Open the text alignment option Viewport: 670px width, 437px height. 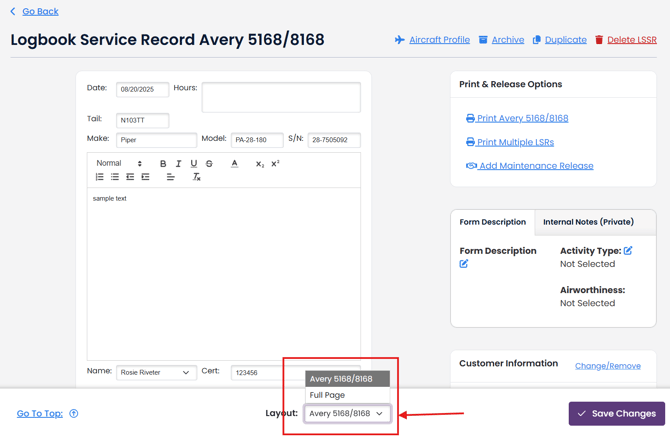[170, 177]
